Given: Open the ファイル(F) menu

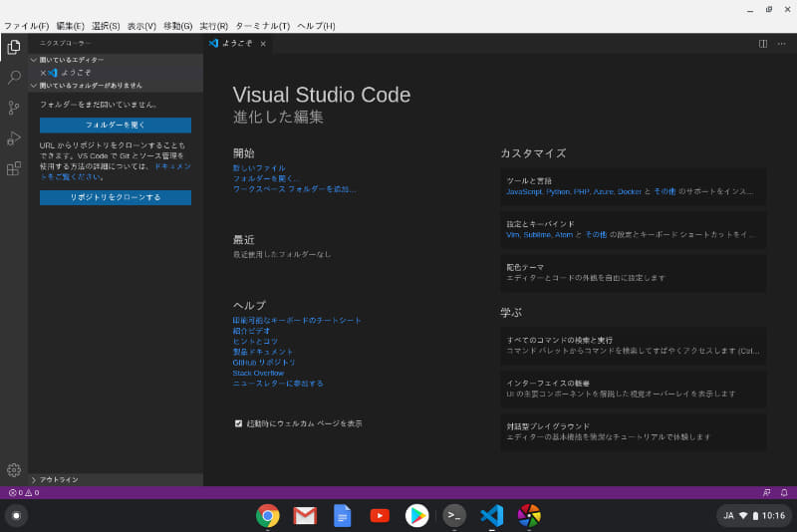Looking at the screenshot, I should [x=27, y=26].
